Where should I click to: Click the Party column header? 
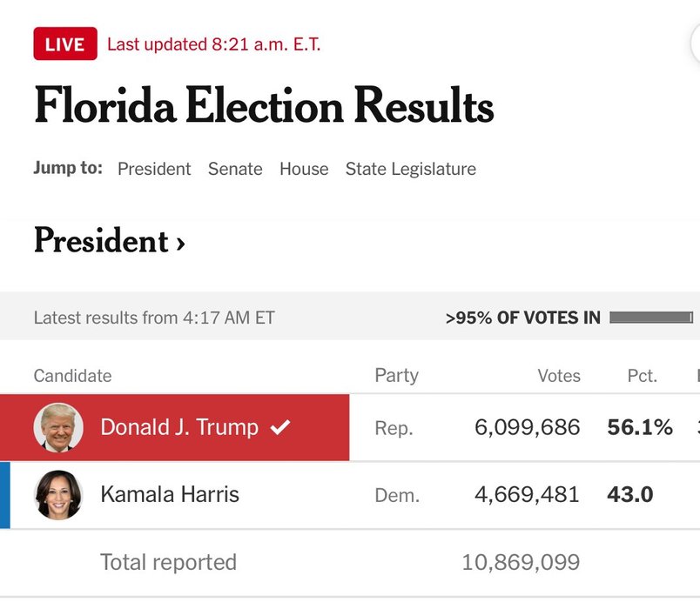pos(396,376)
